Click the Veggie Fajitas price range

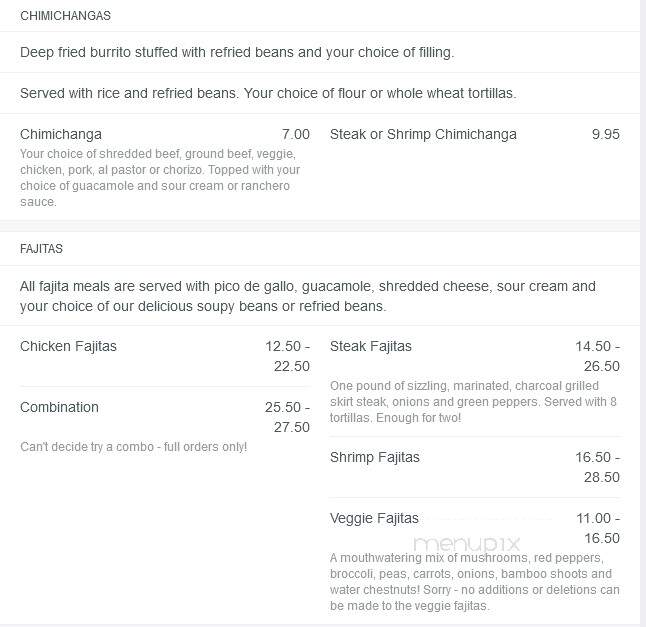click(x=598, y=528)
